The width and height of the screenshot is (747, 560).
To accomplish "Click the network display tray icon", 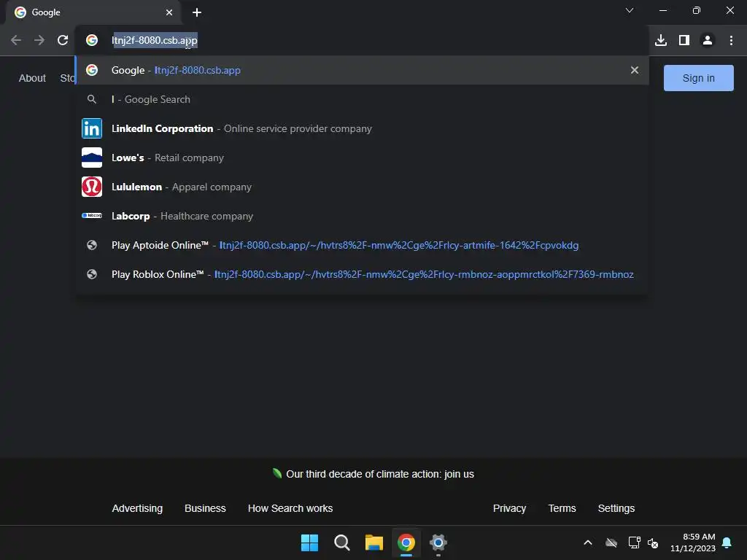I will (x=634, y=542).
